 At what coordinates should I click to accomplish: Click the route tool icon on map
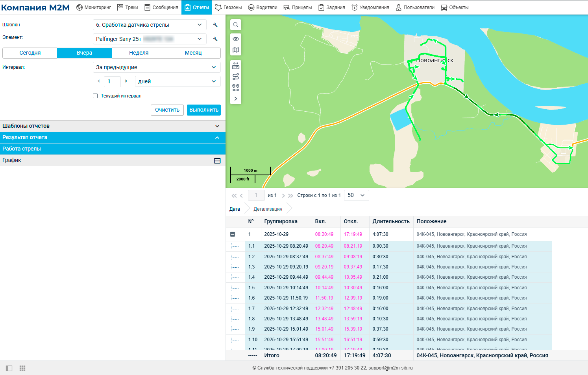click(235, 77)
